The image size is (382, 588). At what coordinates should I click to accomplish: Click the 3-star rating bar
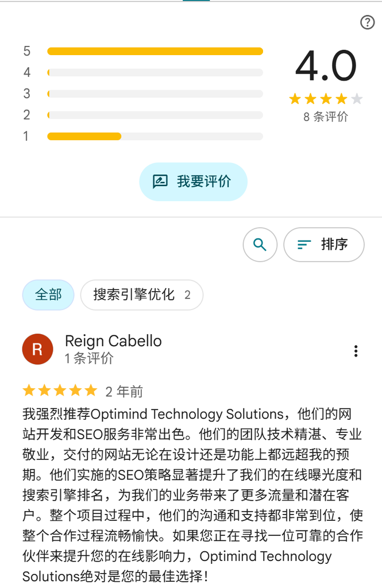(x=155, y=94)
